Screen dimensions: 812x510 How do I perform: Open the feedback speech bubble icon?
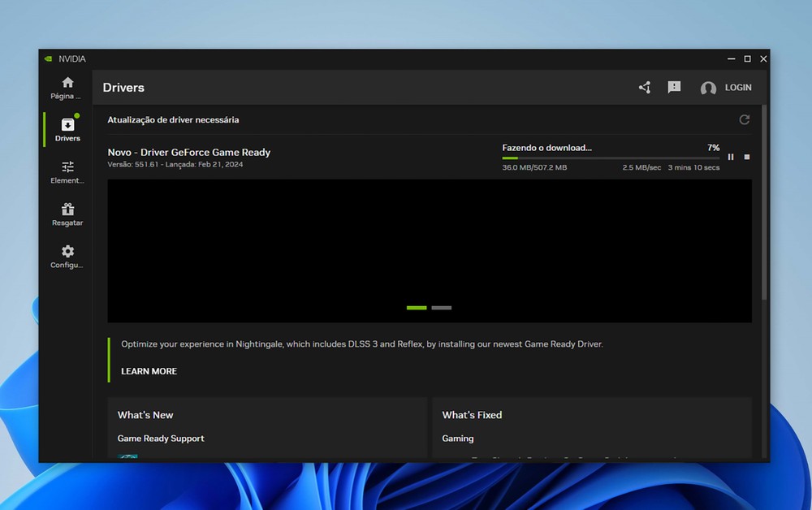point(674,88)
